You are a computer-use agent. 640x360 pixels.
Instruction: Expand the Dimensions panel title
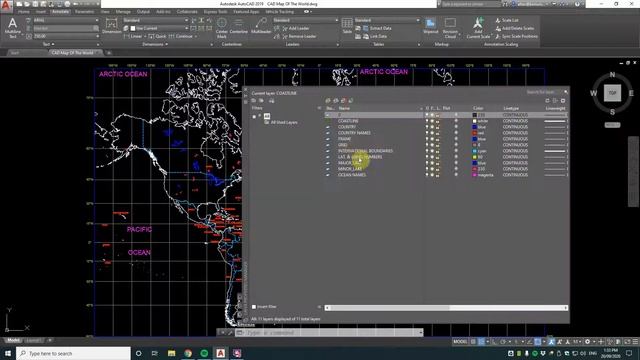click(155, 44)
